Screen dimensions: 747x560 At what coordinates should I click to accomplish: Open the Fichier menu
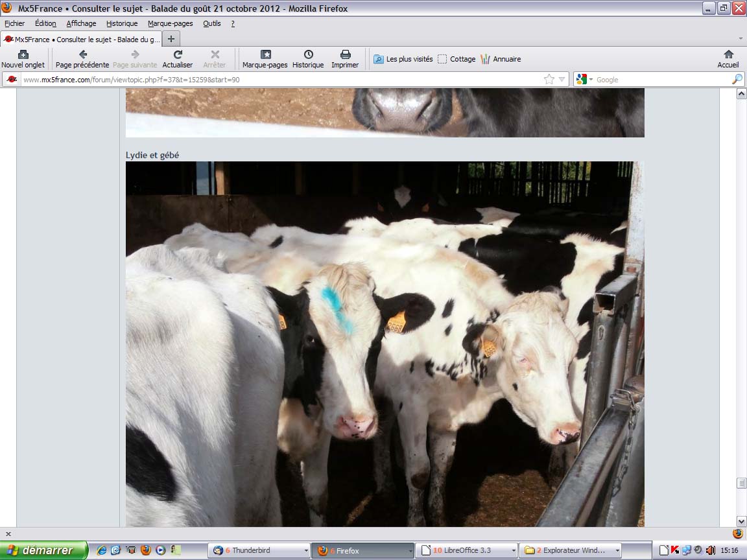point(14,23)
